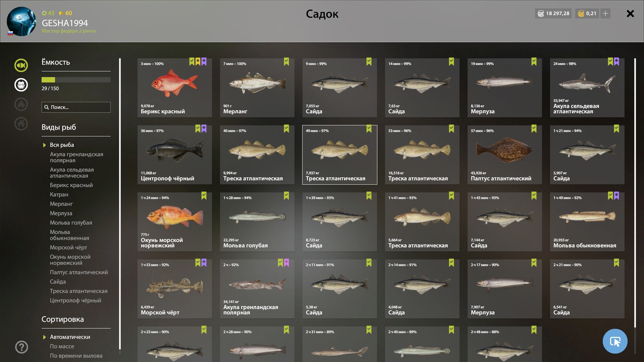Click the plus icon to add currency
The image size is (644, 362).
point(605,13)
